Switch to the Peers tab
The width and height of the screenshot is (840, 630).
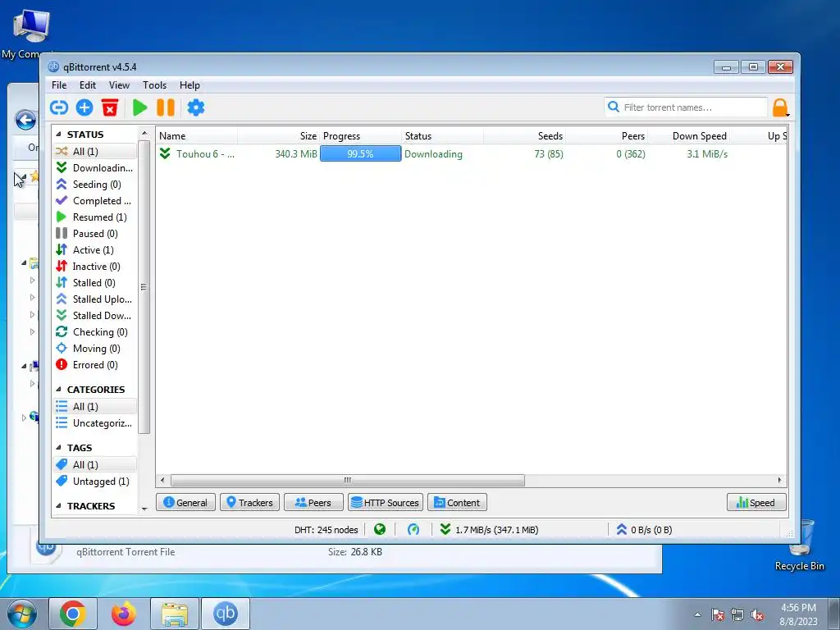pos(313,503)
